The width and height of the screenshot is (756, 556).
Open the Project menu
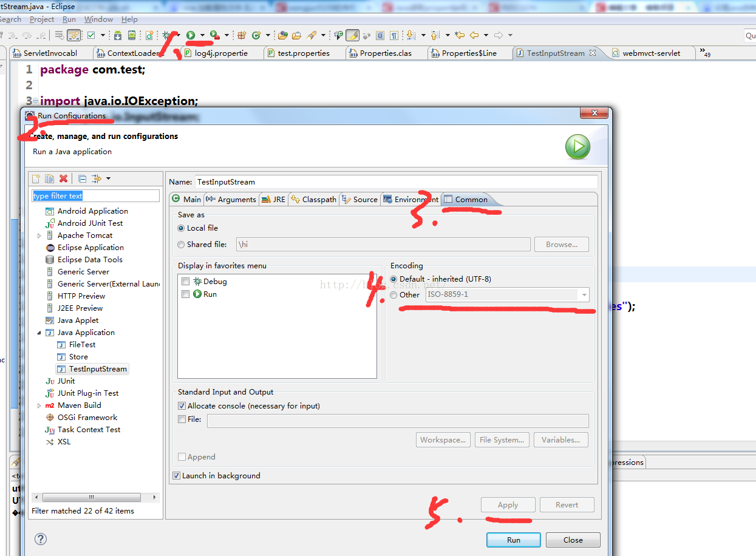pos(42,19)
